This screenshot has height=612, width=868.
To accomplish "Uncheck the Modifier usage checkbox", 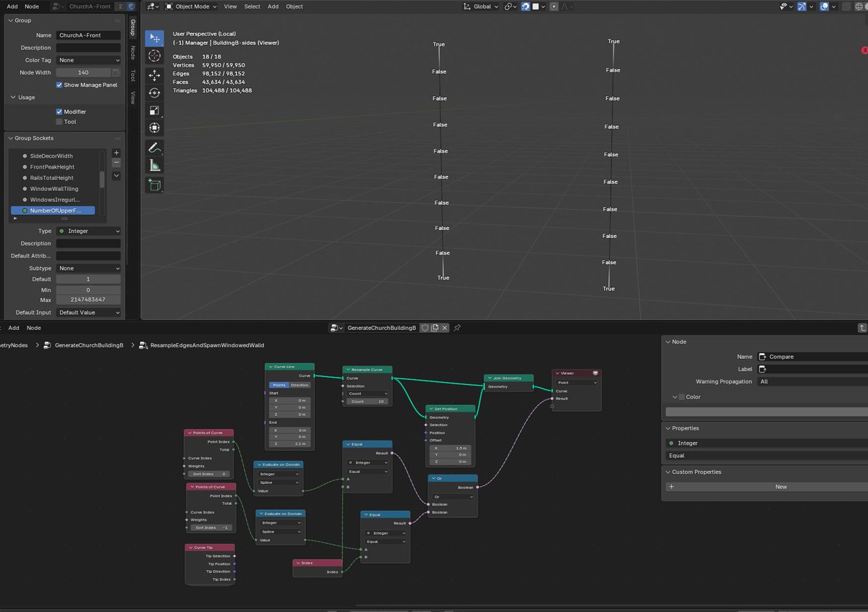I will [x=59, y=111].
